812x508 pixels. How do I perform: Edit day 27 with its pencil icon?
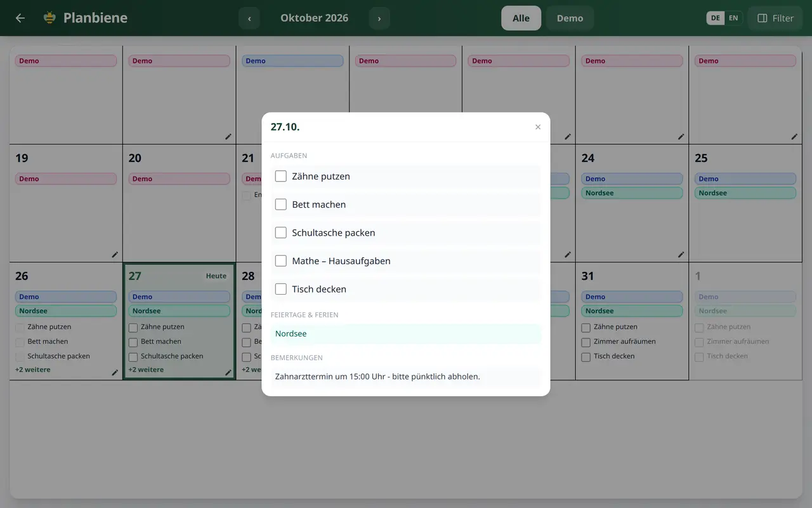(228, 373)
